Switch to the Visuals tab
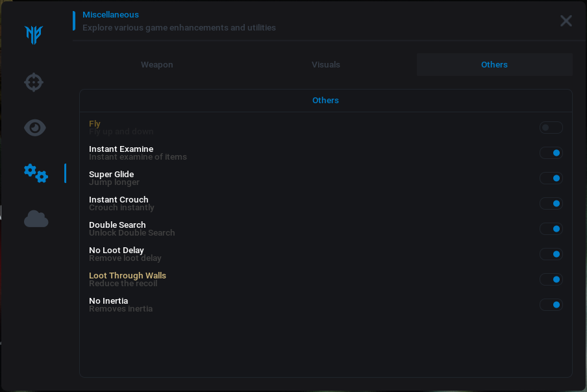 (326, 65)
